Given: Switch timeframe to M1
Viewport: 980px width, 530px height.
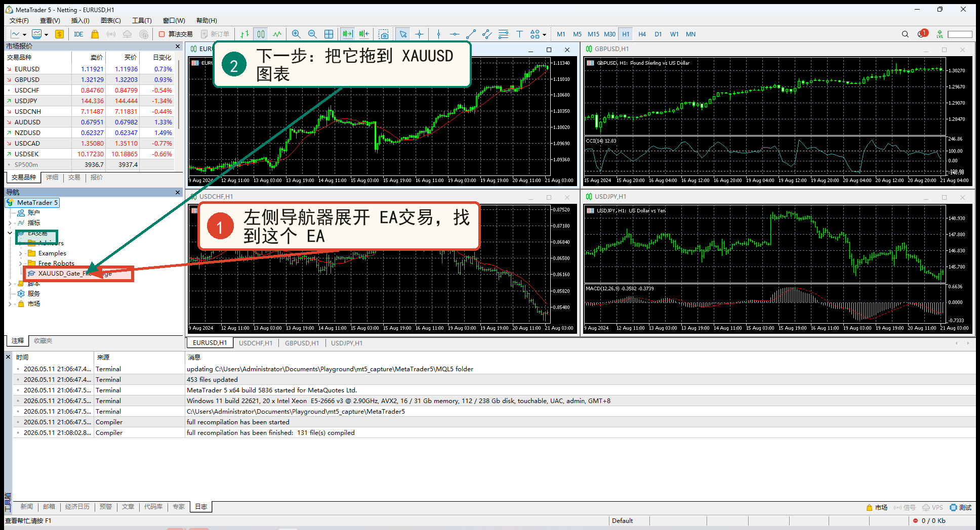Looking at the screenshot, I should tap(561, 34).
